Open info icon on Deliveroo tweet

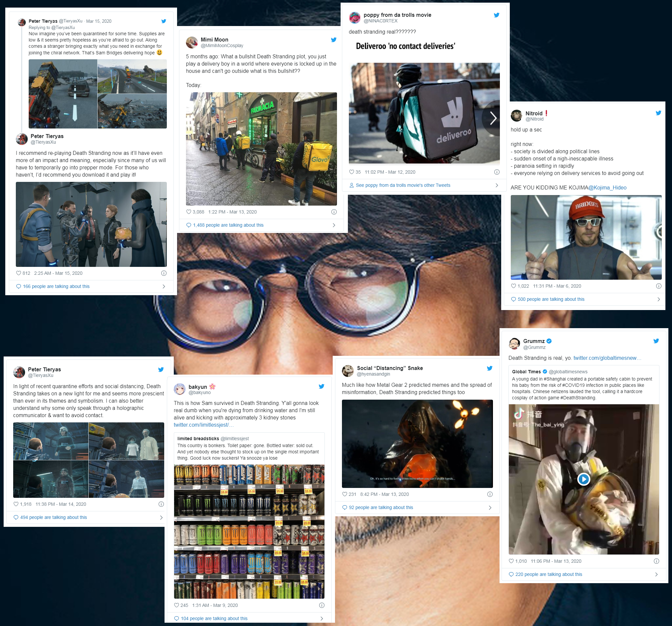coord(497,172)
